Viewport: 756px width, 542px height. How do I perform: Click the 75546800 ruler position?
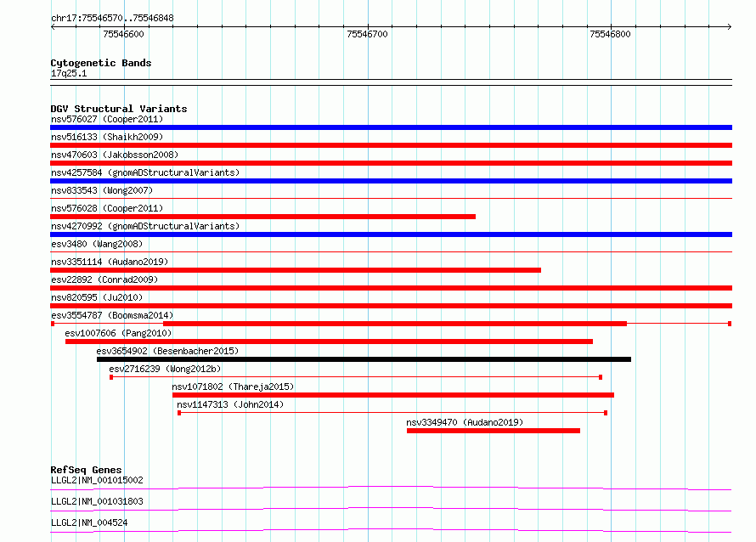click(x=610, y=34)
